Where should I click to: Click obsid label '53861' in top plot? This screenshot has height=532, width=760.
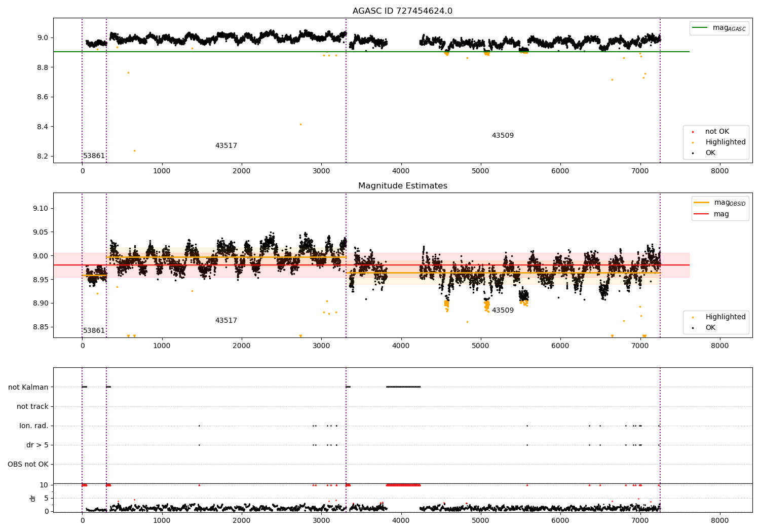point(94,156)
